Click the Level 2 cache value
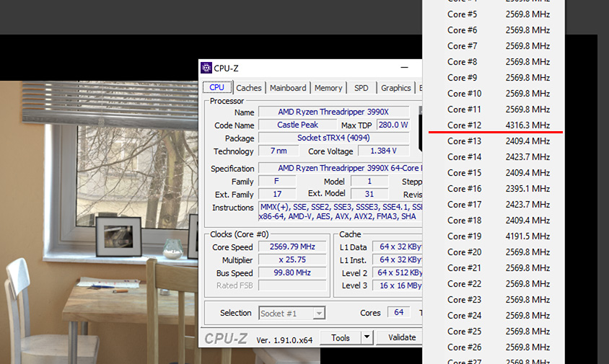 coord(398,272)
